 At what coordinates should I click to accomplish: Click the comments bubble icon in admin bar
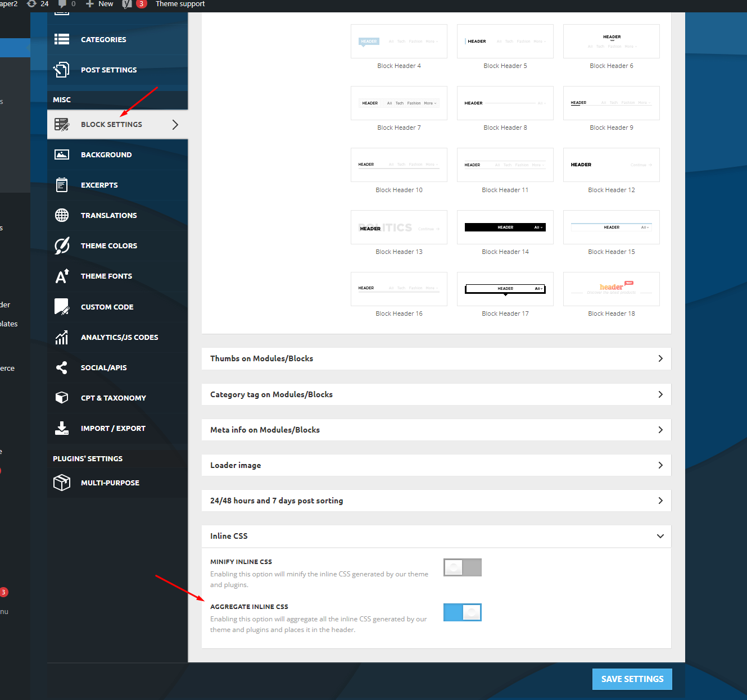62,4
